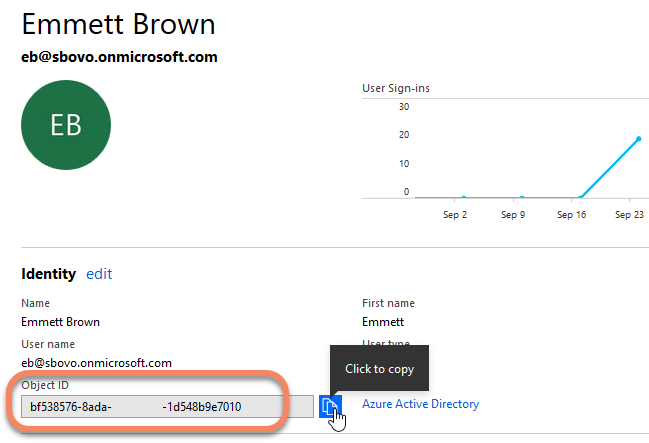Click the copy Object ID icon
The image size is (649, 443).
[330, 405]
